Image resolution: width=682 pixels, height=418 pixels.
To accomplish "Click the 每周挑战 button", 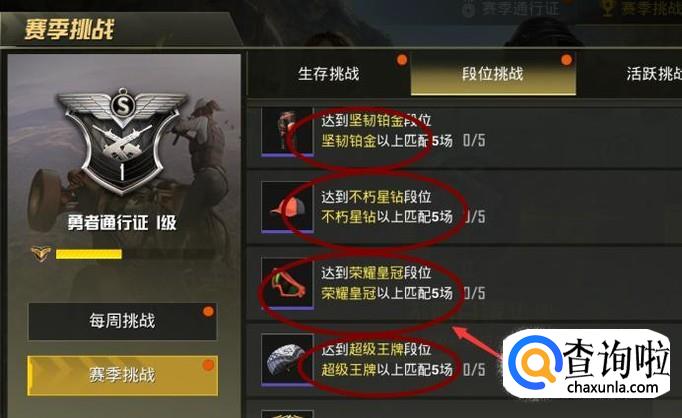I will [x=122, y=321].
